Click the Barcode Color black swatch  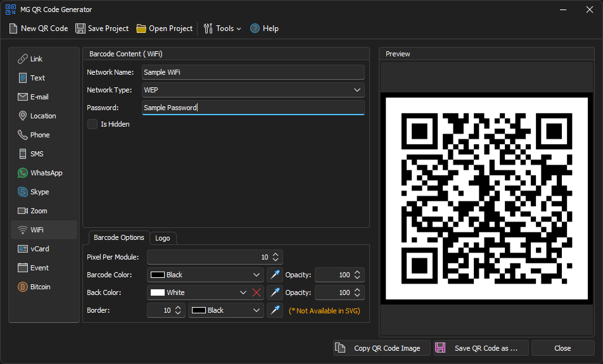click(x=158, y=275)
